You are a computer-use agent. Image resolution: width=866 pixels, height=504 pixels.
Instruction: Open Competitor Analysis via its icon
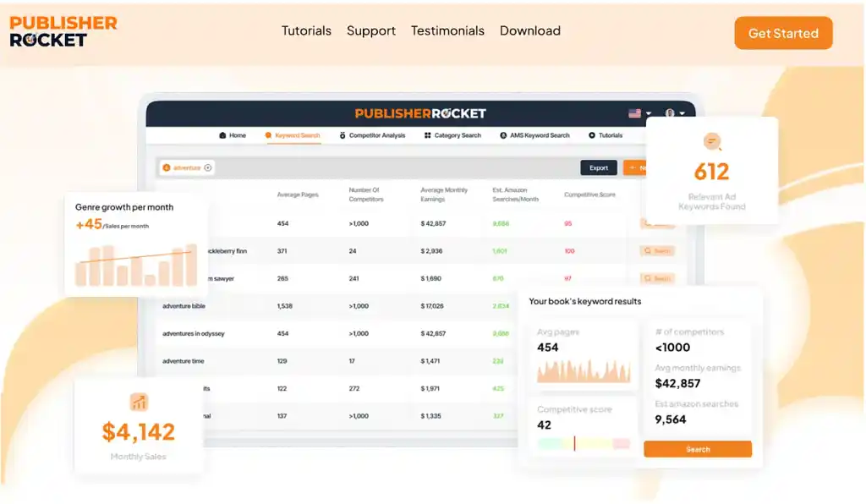(343, 135)
